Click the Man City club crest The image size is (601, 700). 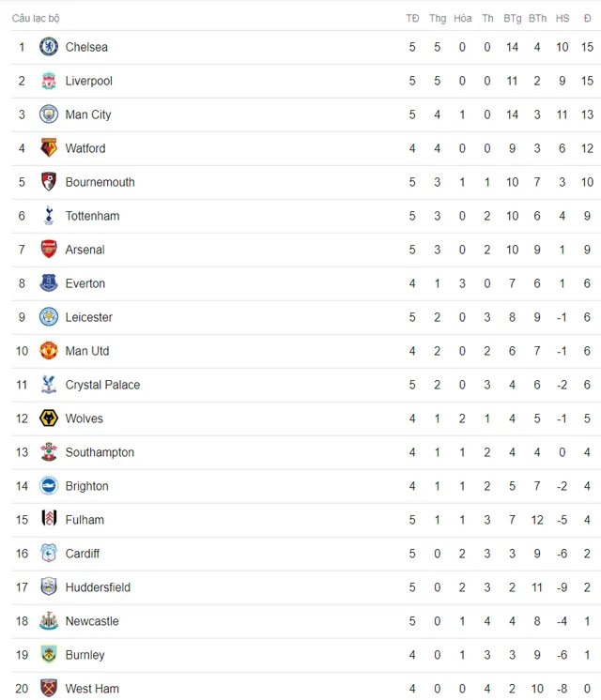tap(49, 114)
